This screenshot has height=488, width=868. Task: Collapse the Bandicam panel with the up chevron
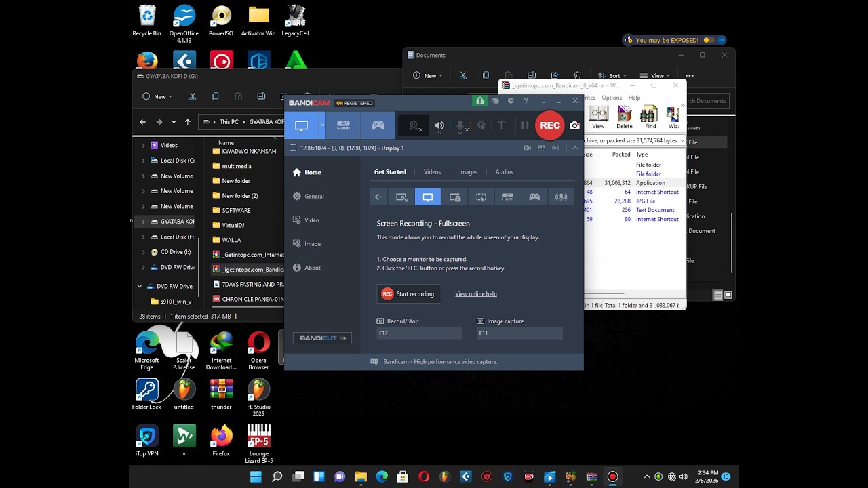click(575, 148)
